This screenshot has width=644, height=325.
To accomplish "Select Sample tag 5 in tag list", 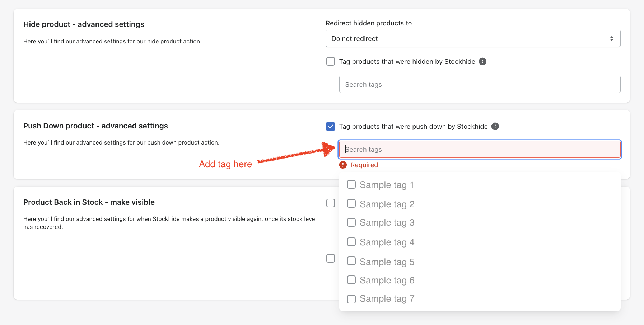I will [x=351, y=261].
